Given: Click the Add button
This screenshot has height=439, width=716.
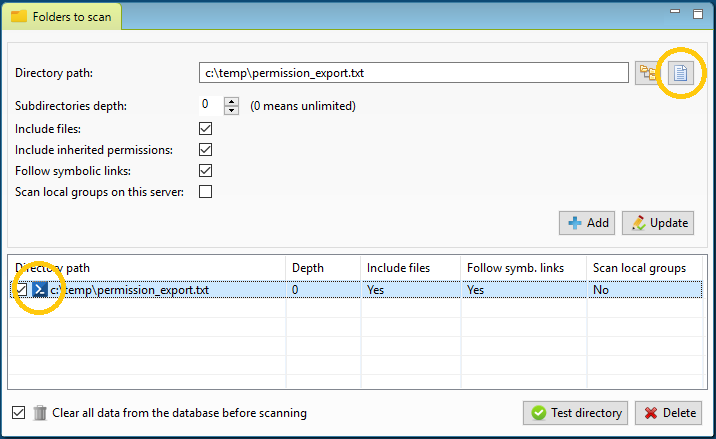Looking at the screenshot, I should (x=587, y=223).
